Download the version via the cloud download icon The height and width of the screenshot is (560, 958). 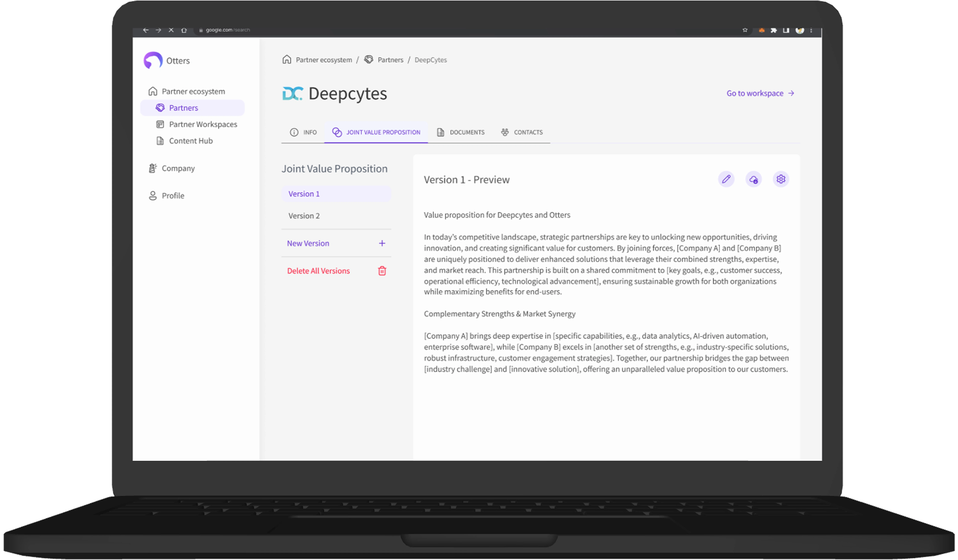pos(753,179)
